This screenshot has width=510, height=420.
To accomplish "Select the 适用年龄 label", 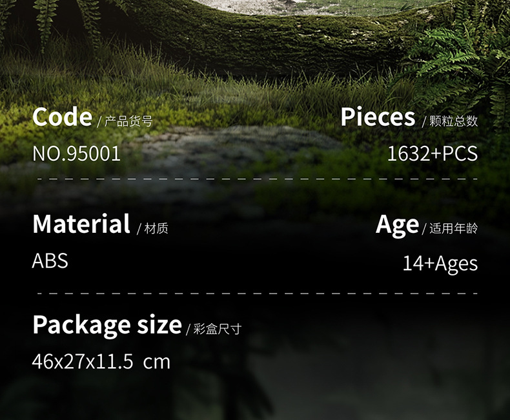I will pos(453,228).
